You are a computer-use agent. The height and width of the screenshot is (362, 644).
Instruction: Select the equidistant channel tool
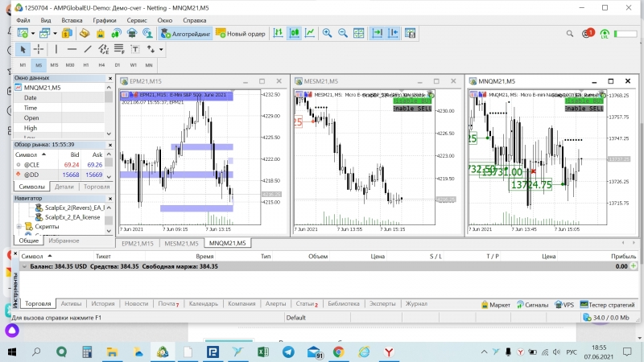point(104,49)
